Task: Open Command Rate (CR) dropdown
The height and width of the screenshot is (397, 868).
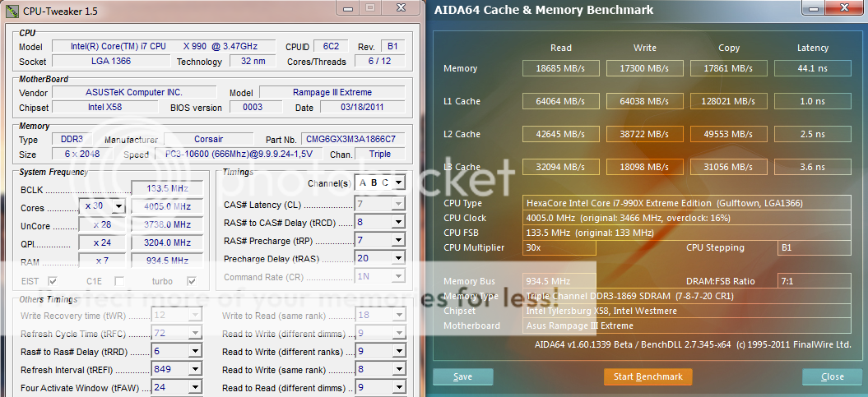Action: (398, 275)
